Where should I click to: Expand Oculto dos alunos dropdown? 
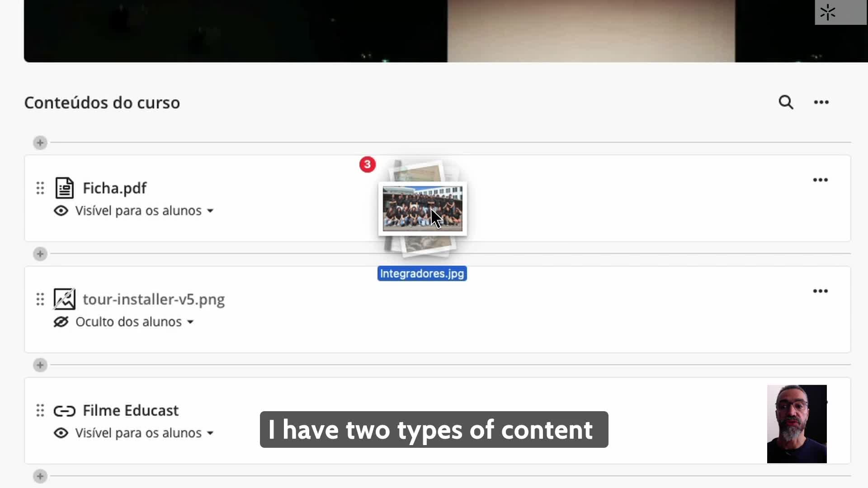tap(190, 322)
